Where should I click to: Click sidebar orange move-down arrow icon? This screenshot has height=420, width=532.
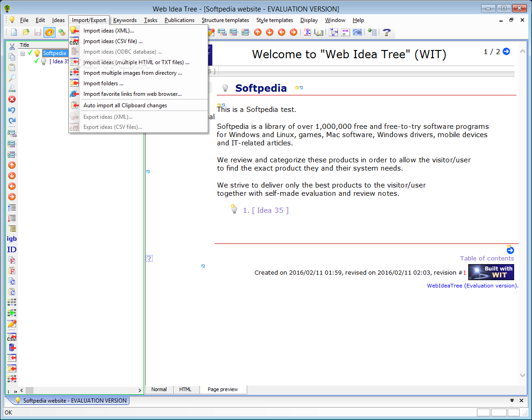click(12, 176)
